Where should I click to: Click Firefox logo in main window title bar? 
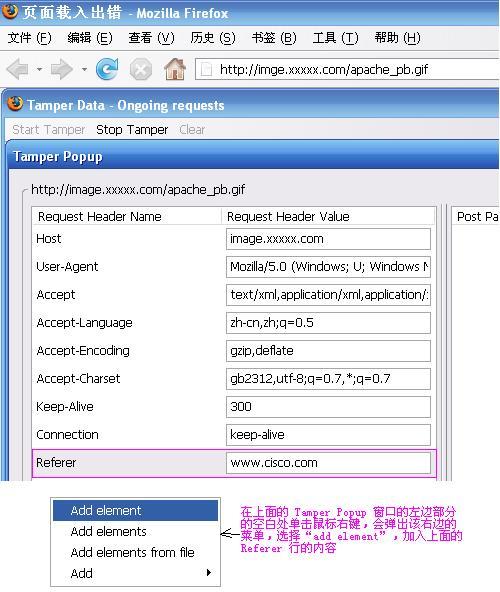(x=10, y=11)
